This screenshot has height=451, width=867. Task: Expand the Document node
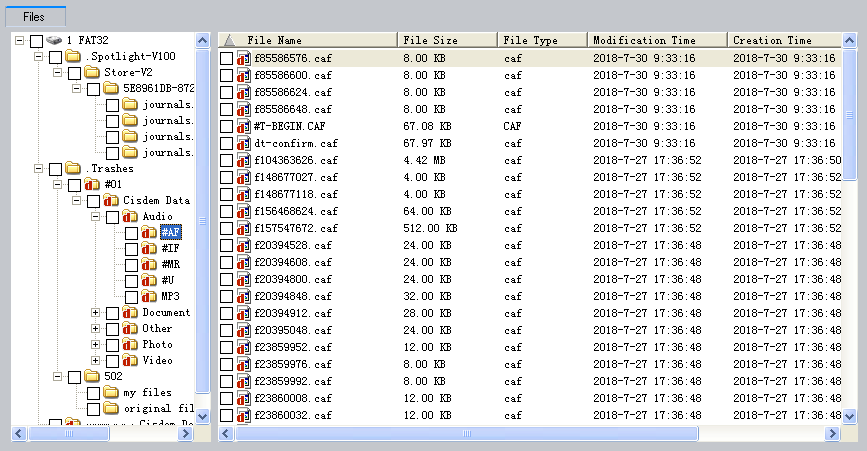[x=96, y=312]
